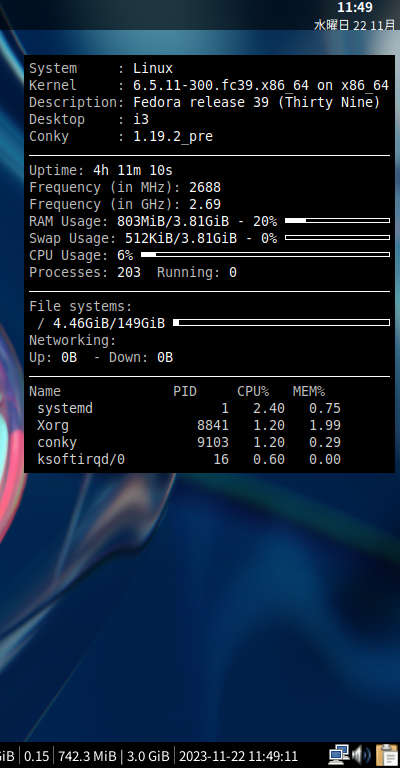This screenshot has height=768, width=400.
Task: Click the File systems: label
Action: tap(81, 307)
